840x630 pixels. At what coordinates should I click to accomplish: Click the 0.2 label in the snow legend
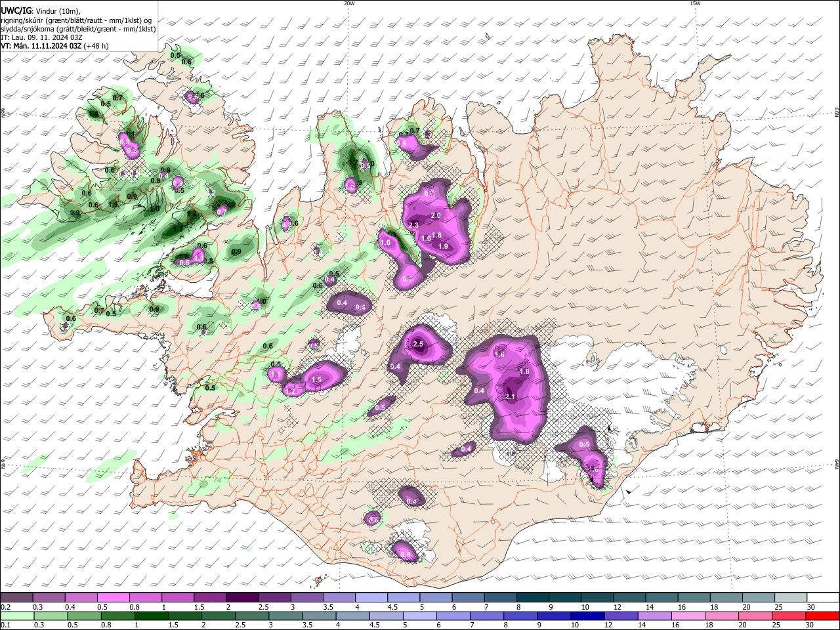point(5,607)
